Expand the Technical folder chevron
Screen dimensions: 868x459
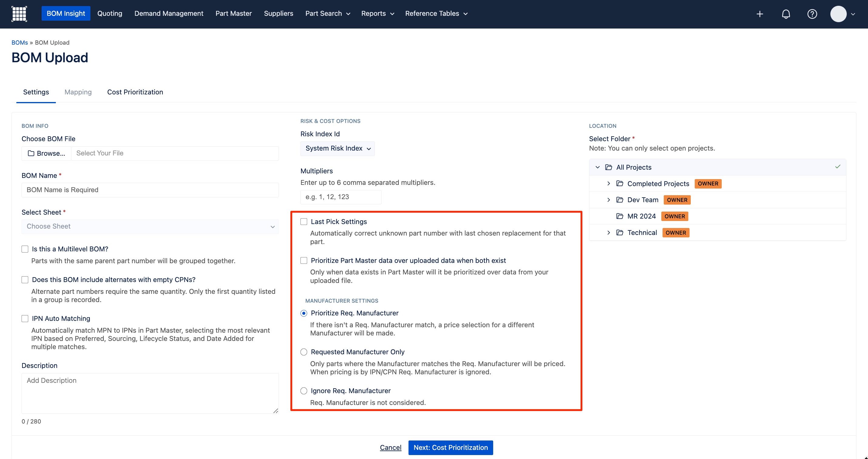pyautogui.click(x=609, y=232)
